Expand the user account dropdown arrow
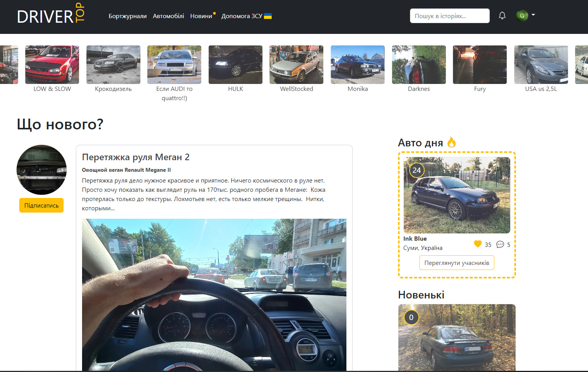 coord(533,15)
